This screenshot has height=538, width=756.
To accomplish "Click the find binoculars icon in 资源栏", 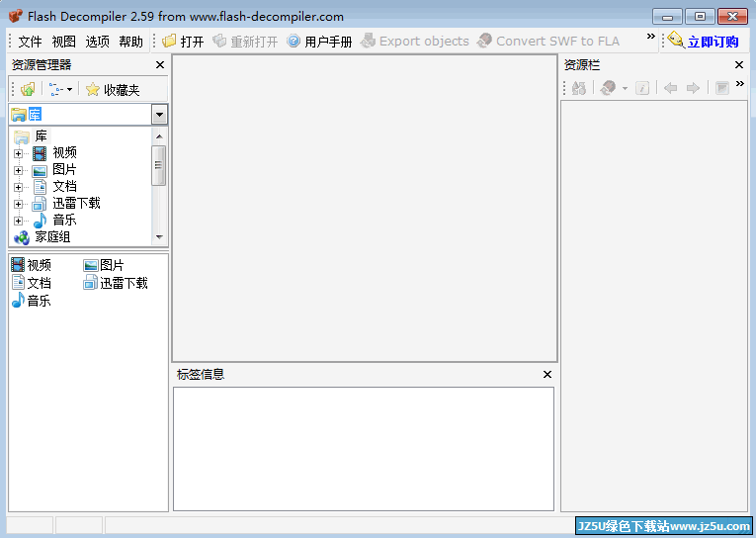I will coord(578,88).
